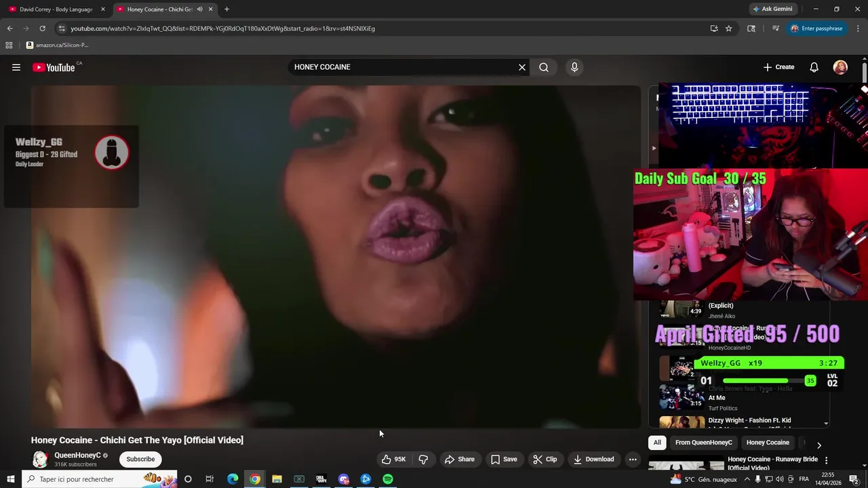Bookmark this page with star icon
The image size is (868, 488).
729,28
